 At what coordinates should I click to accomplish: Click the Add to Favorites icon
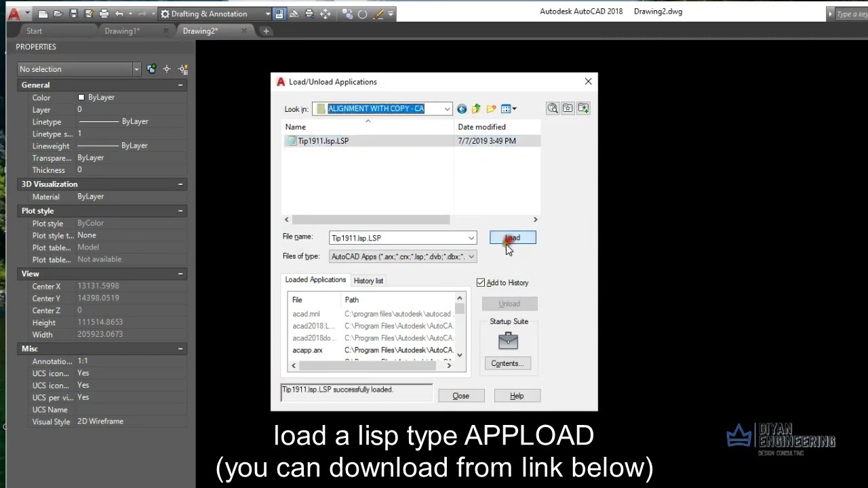click(583, 108)
